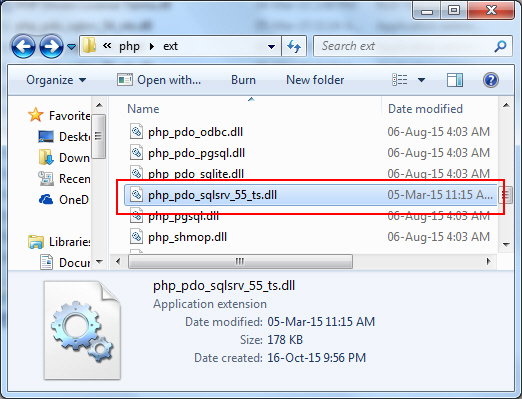522x399 pixels.
Task: Open OneDrive in navigation pane
Action: pyautogui.click(x=74, y=200)
